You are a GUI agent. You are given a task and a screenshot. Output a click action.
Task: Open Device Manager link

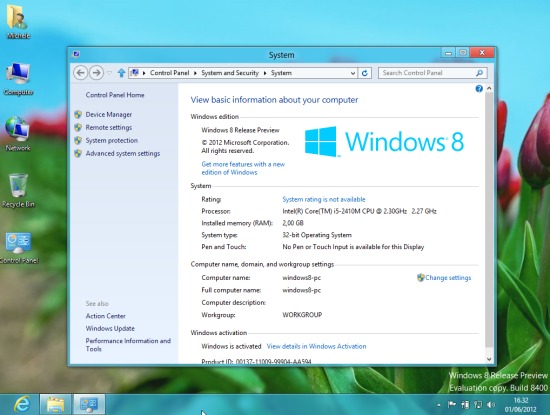click(109, 115)
